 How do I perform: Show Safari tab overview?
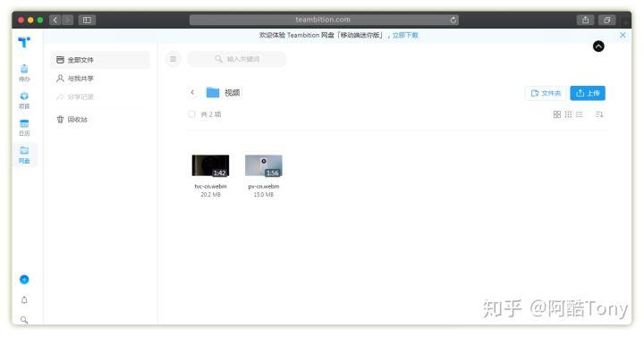(x=607, y=20)
